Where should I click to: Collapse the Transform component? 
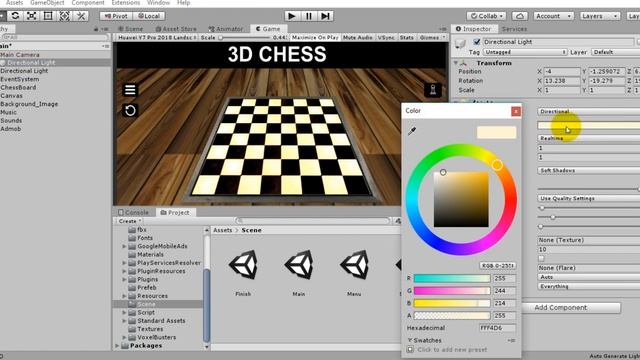456,63
